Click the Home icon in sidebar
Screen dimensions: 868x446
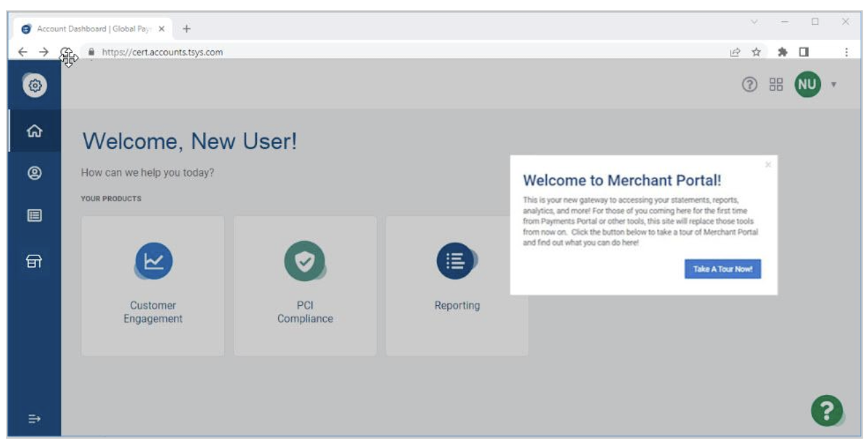click(34, 131)
